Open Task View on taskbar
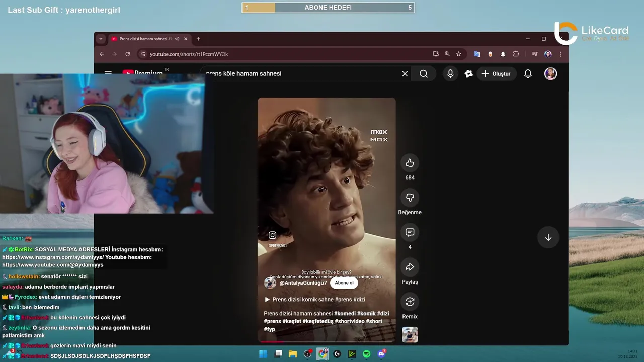 [x=278, y=354]
